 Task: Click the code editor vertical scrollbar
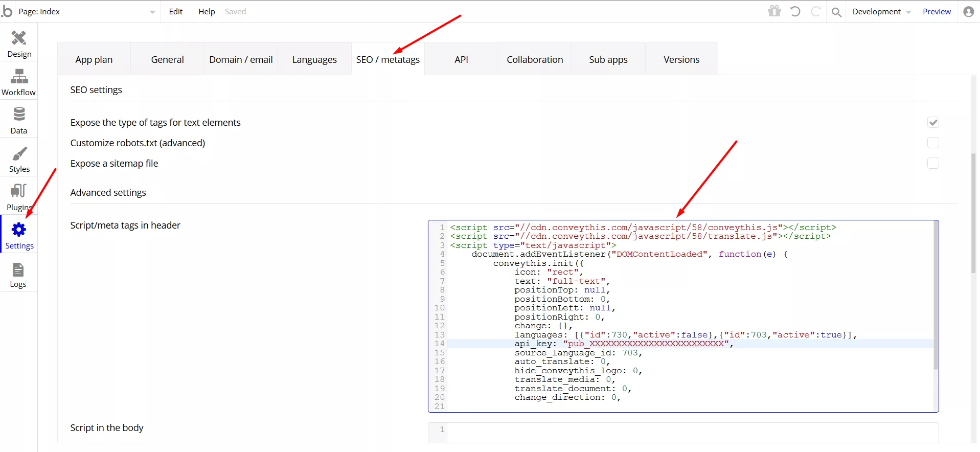pos(936,296)
